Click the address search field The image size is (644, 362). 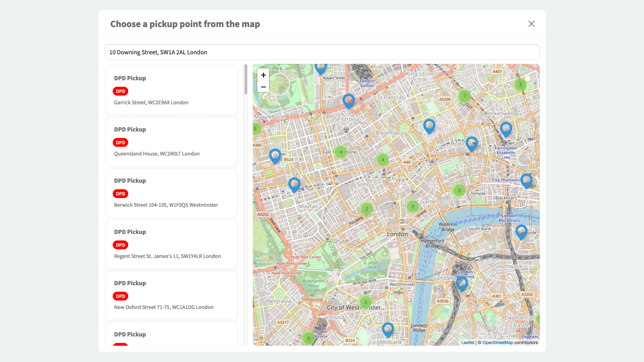tap(322, 52)
